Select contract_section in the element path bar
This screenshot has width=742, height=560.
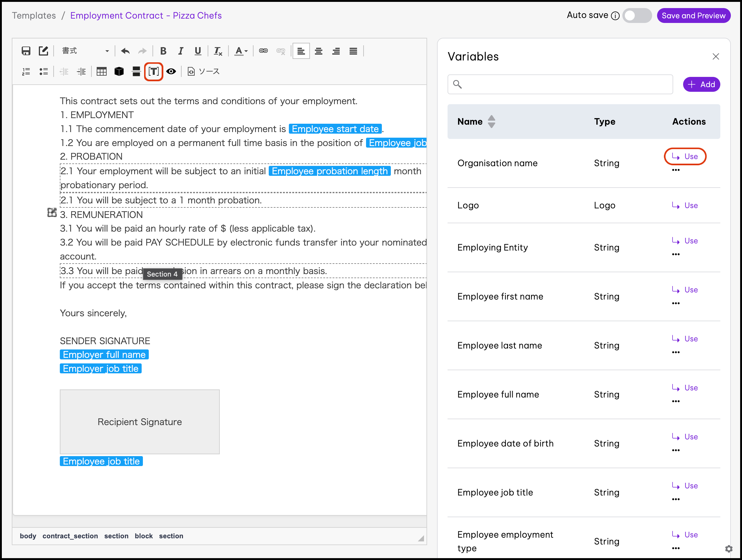click(x=70, y=536)
